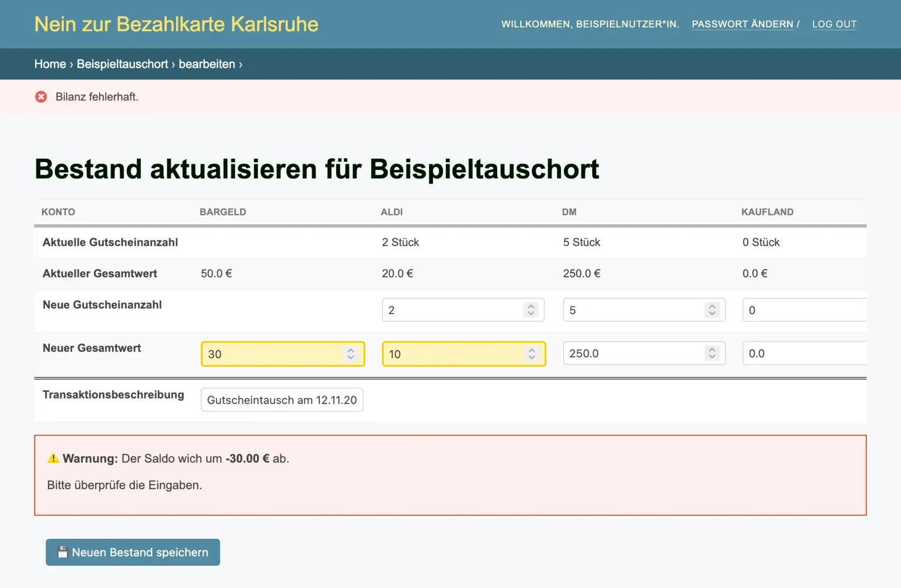The height and width of the screenshot is (588, 901).
Task: Focus the DM Neue Gutscheinanzahl field
Action: [632, 310]
